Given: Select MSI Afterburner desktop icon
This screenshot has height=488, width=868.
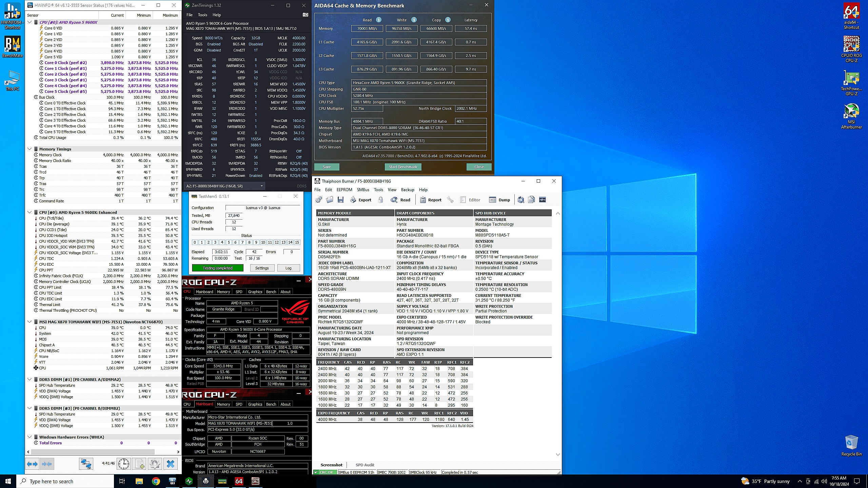Looking at the screenshot, I should click(x=851, y=116).
